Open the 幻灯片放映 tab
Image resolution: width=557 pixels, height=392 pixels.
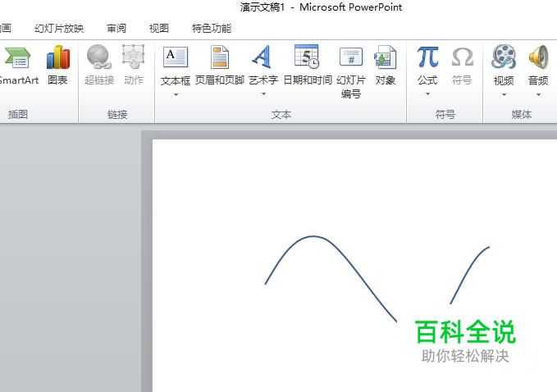59,29
